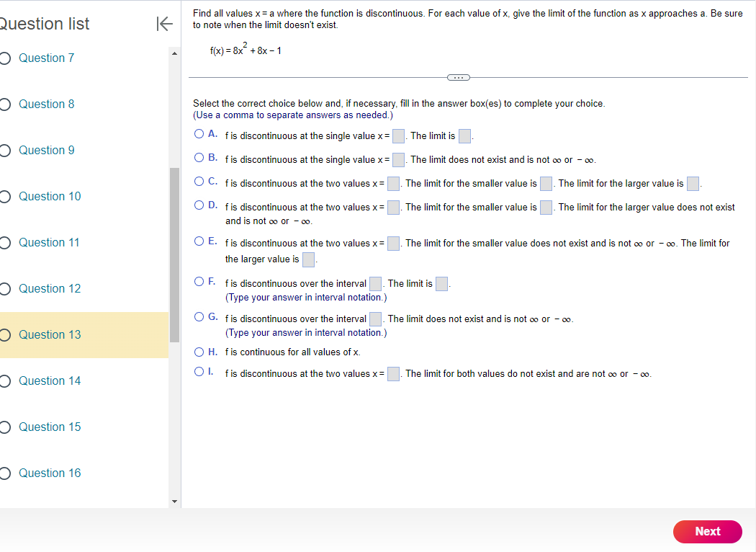Select answer choice D

click(x=199, y=205)
